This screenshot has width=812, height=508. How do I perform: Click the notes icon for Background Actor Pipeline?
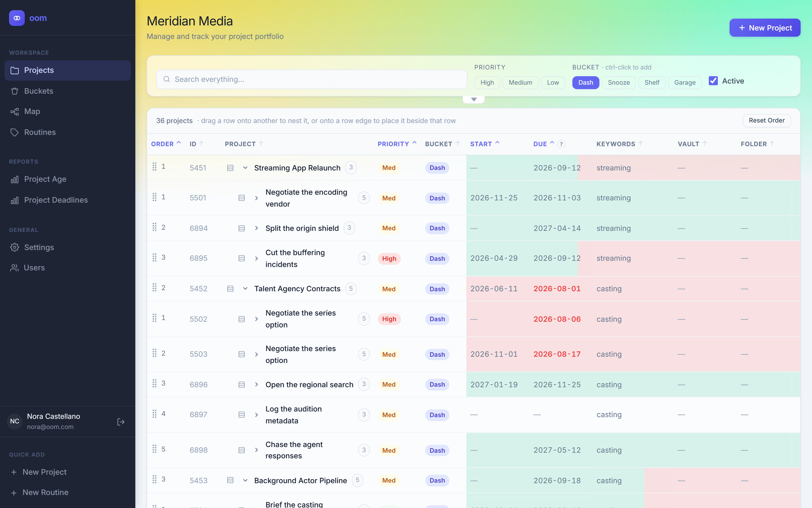pos(230,480)
